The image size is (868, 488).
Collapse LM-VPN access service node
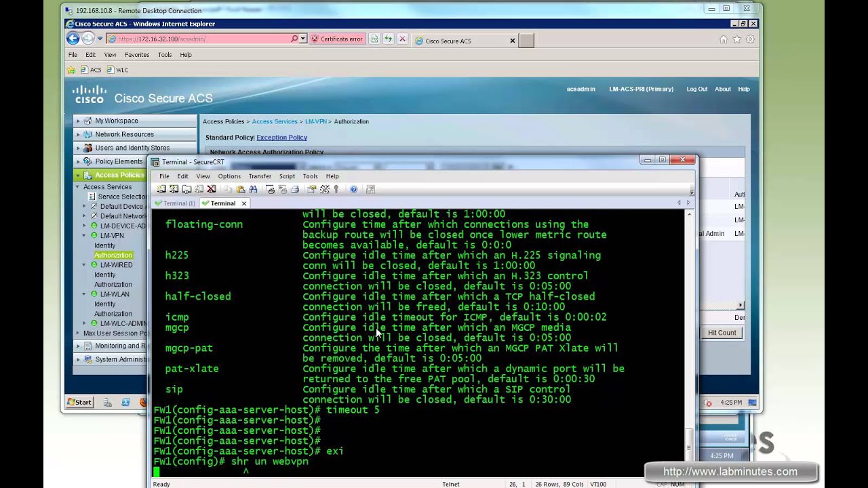click(85, 236)
